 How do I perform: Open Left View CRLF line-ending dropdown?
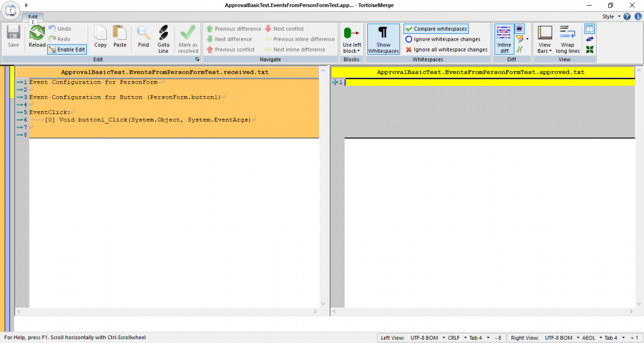pos(457,338)
